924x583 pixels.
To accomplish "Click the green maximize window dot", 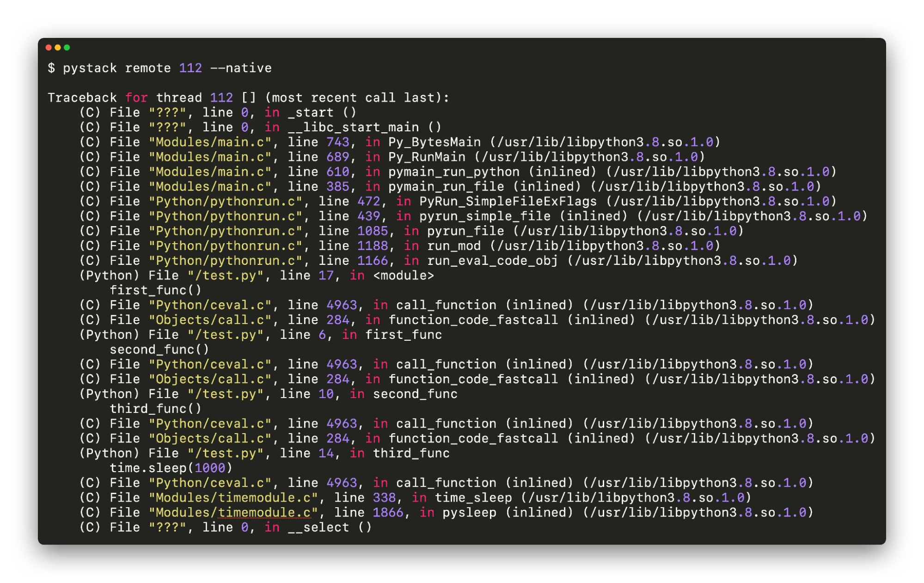I will click(67, 48).
